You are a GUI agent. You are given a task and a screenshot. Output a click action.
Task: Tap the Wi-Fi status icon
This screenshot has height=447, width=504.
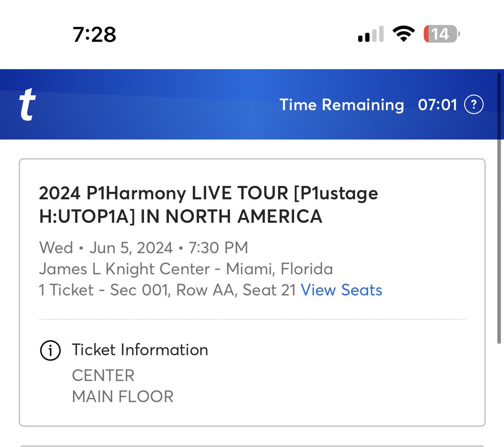click(x=403, y=34)
